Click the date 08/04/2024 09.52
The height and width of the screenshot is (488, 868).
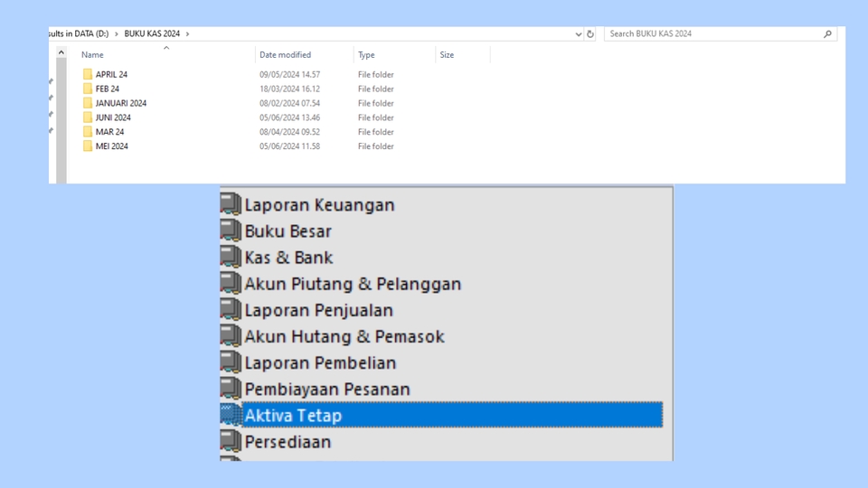click(289, 132)
